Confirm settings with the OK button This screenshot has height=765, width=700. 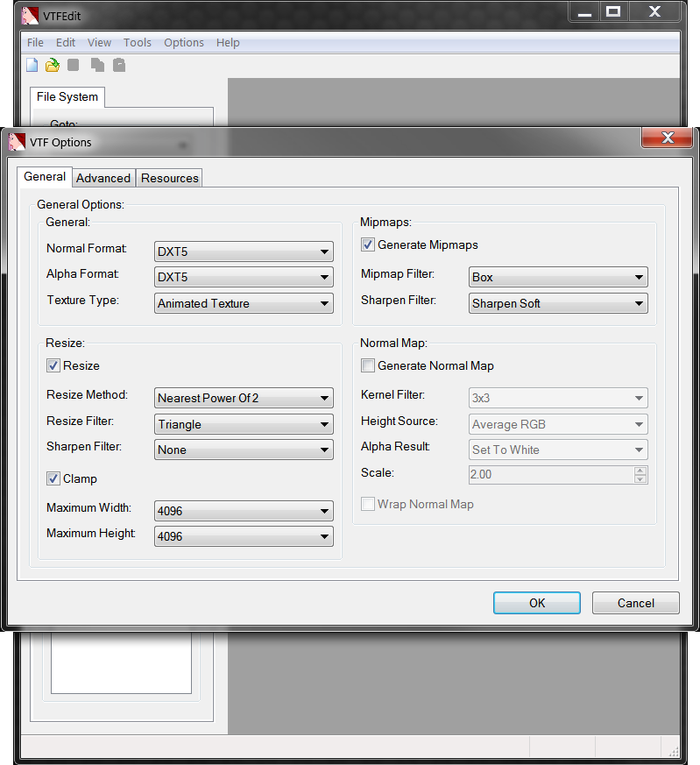click(536, 603)
